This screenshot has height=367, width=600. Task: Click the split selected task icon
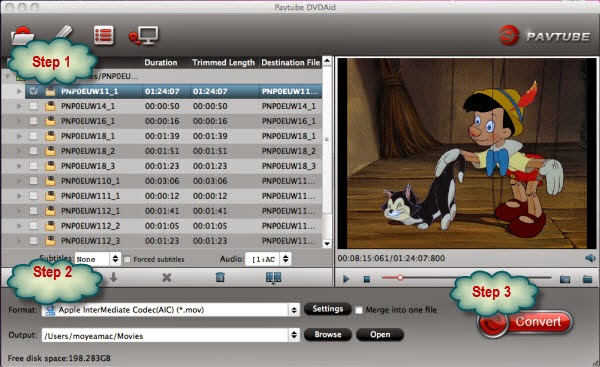tap(273, 278)
